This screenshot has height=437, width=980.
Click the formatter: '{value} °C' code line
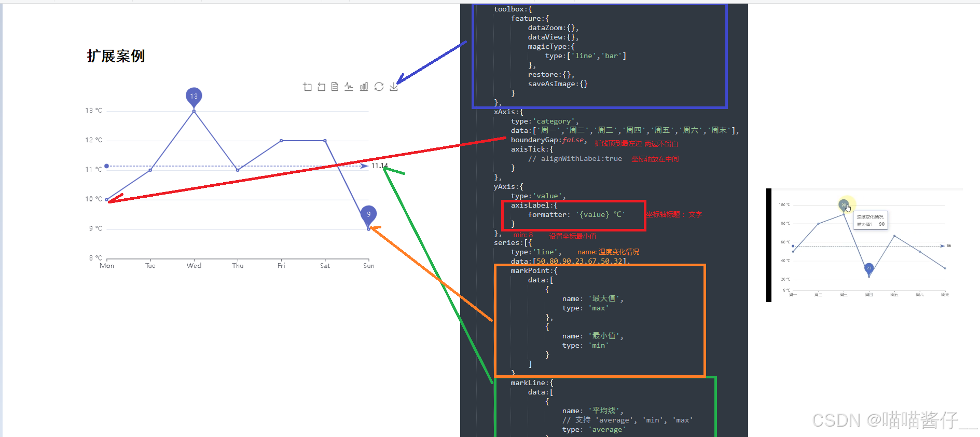pyautogui.click(x=577, y=215)
